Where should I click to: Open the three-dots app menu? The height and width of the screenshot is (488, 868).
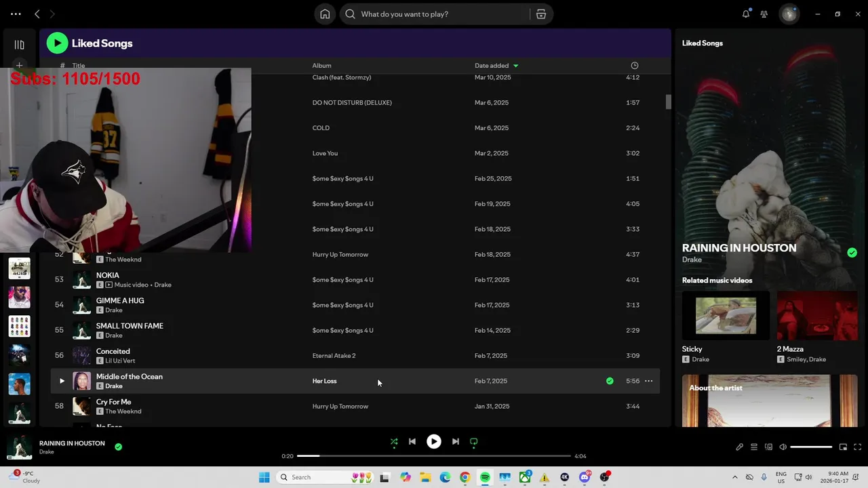coord(16,14)
